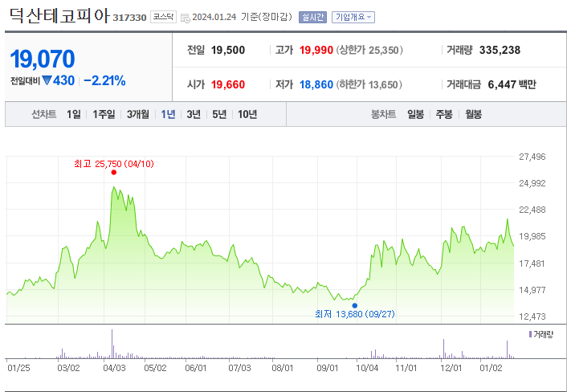Click the blue 최저 13,680 marker dot
Screen dimensions: 567x392
point(355,305)
